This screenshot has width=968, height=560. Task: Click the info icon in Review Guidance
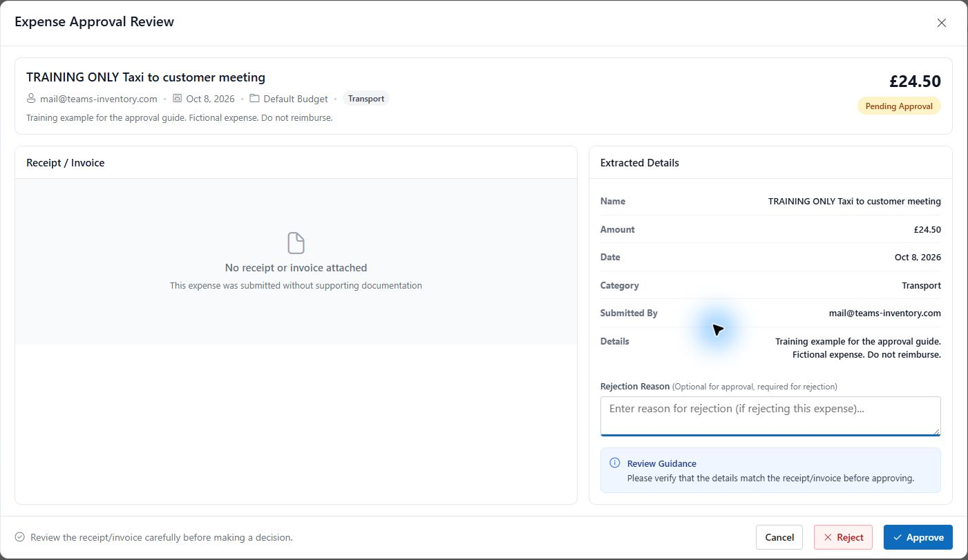615,463
